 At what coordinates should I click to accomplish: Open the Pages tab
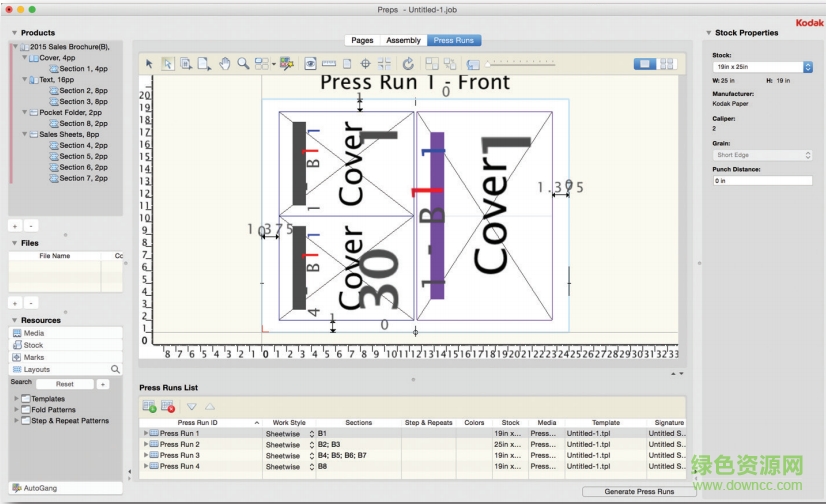tap(362, 40)
